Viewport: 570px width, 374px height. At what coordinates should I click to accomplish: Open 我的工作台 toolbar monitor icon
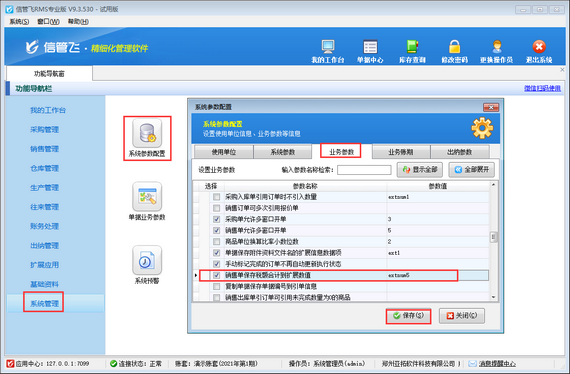pos(328,47)
